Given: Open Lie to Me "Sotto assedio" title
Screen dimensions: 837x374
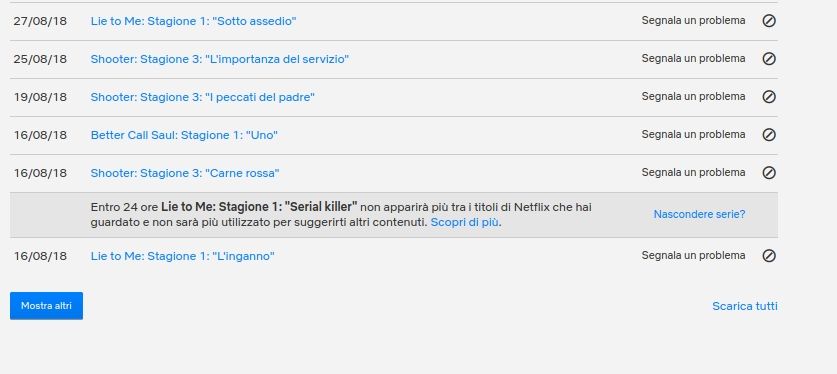Looking at the screenshot, I should (x=193, y=21).
